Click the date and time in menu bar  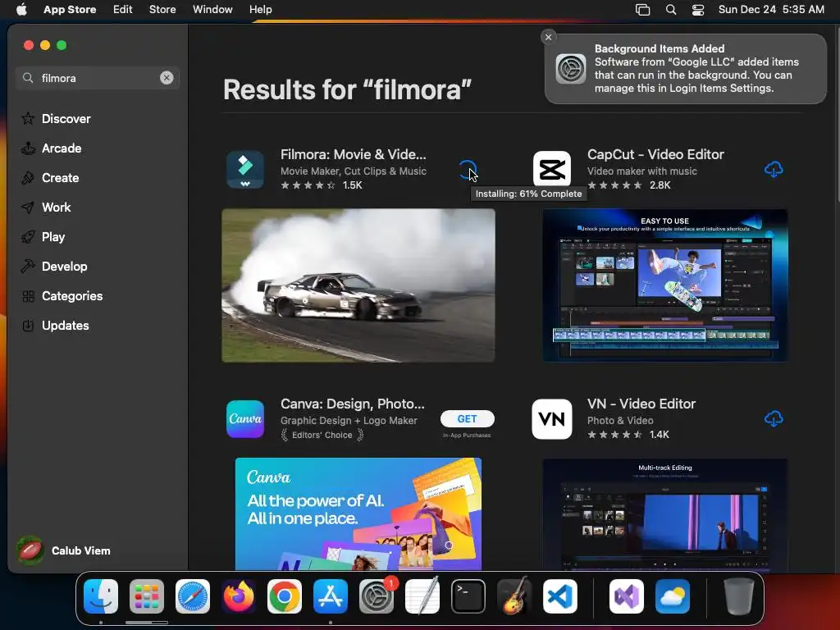click(x=771, y=9)
